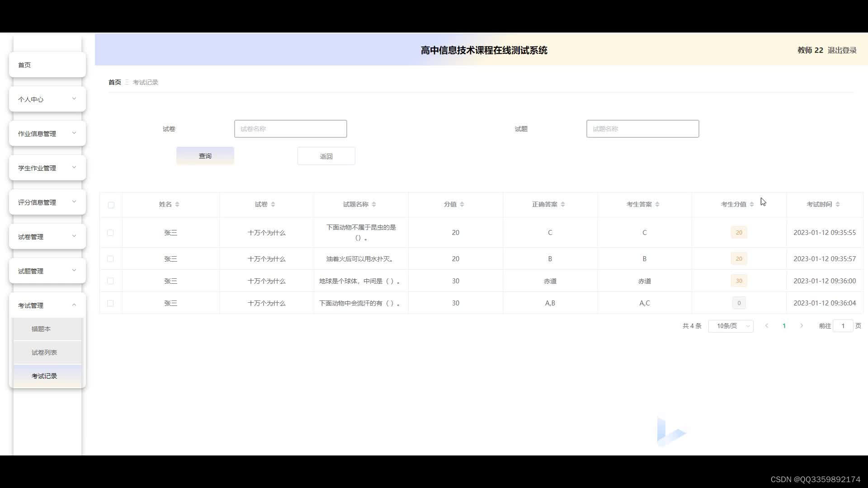
Task: Open 试卷列表 submenu item
Action: tap(47, 352)
